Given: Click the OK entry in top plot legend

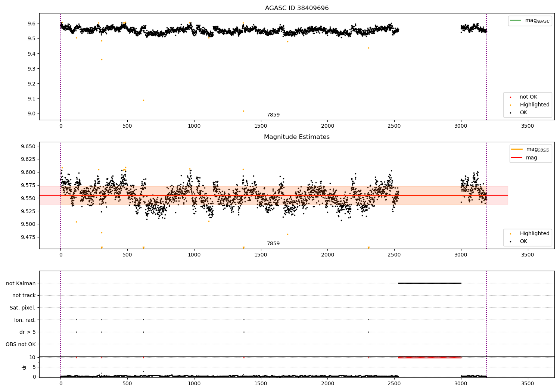Looking at the screenshot, I should tap(523, 113).
